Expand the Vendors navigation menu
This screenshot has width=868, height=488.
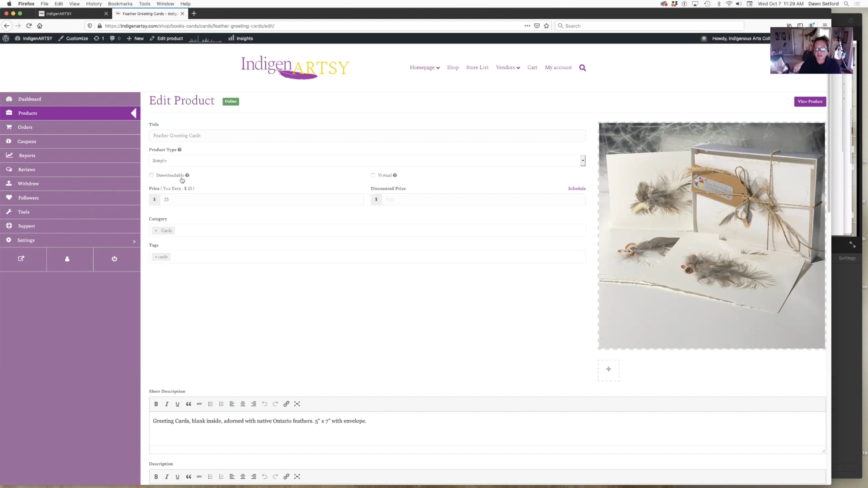[x=508, y=68]
